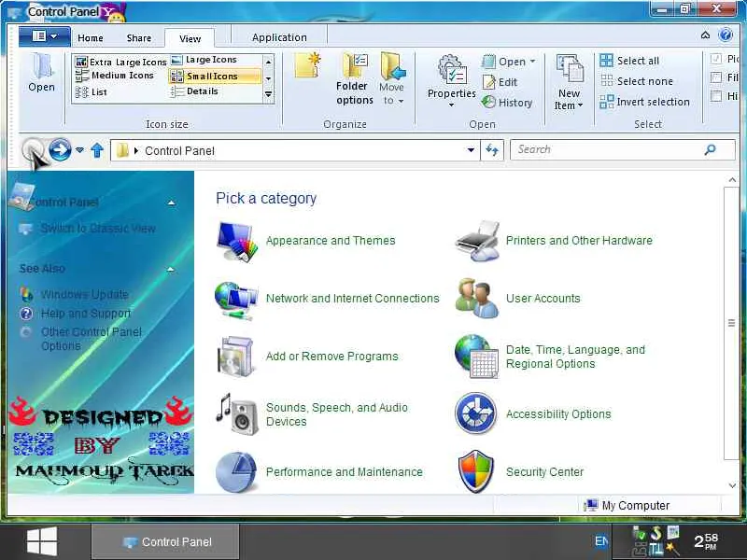Click the Back navigation button
747x560 pixels.
(33, 150)
